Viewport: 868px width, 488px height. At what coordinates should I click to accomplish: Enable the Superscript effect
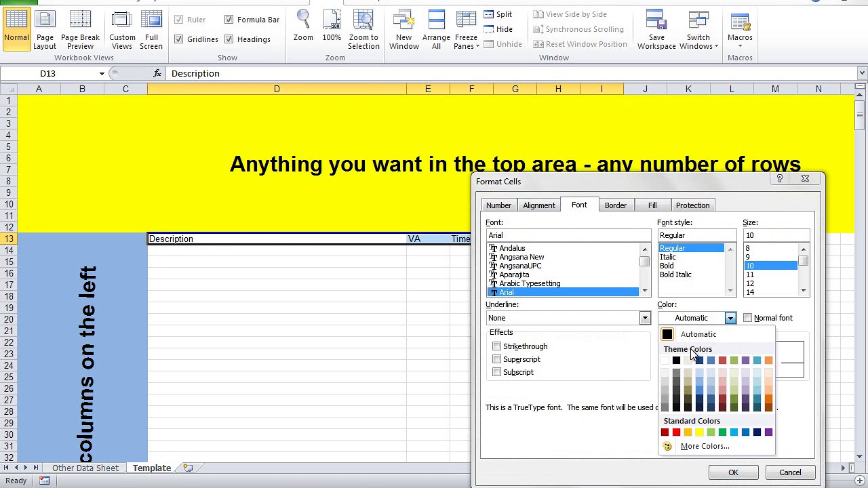pyautogui.click(x=496, y=359)
